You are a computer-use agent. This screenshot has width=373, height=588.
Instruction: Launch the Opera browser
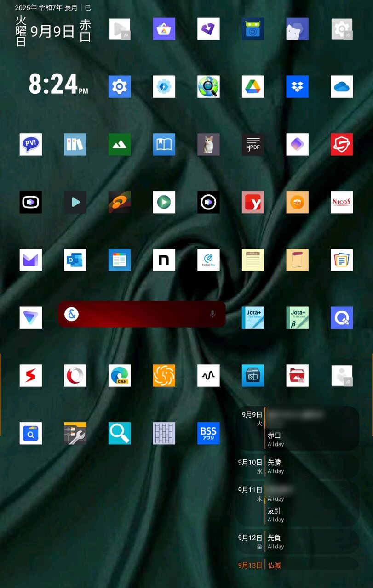(x=75, y=375)
